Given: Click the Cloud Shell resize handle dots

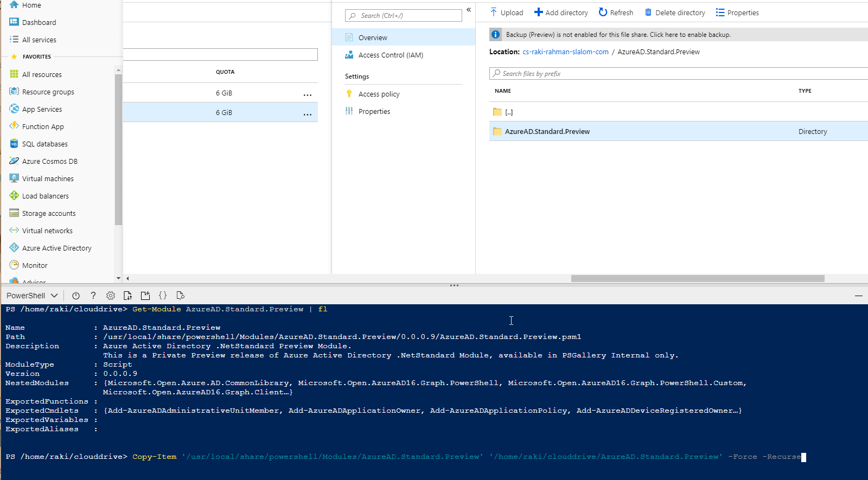Looking at the screenshot, I should [455, 285].
